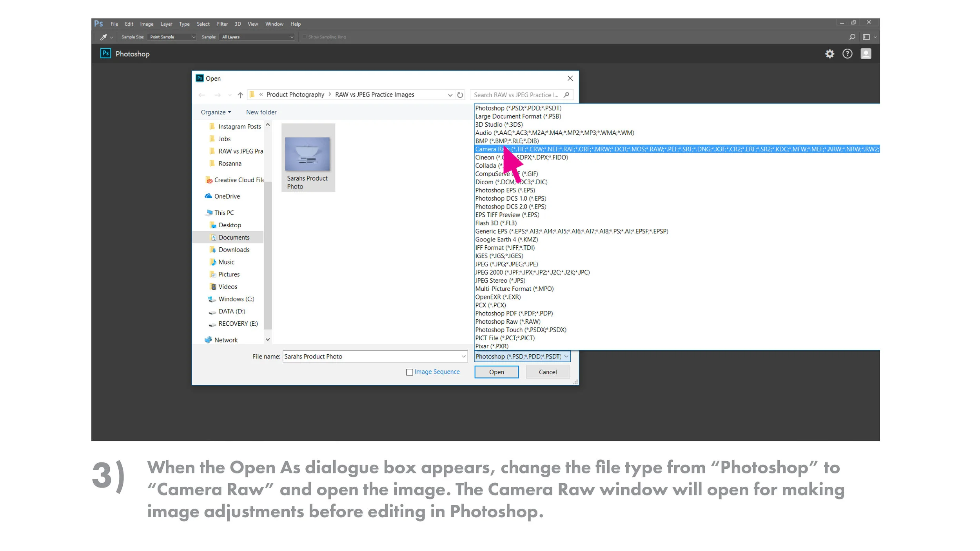Open the Layer menu
The image size is (980, 551).
point(166,24)
